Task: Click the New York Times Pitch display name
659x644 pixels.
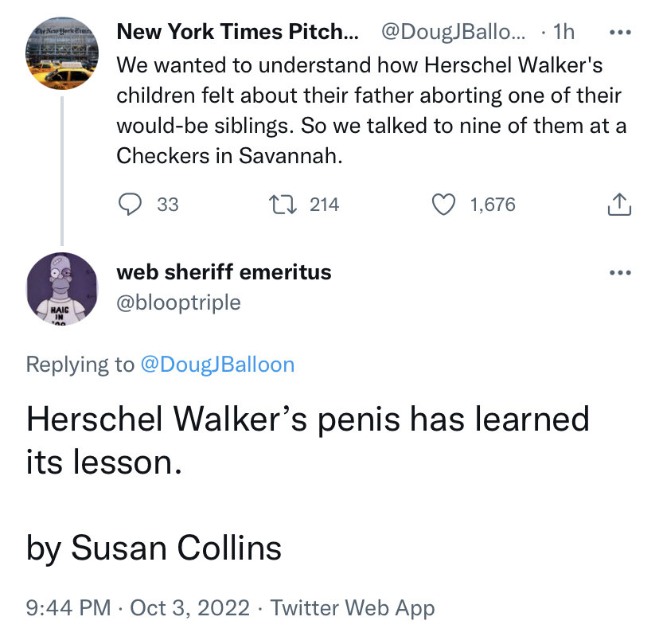Action: 237,33
